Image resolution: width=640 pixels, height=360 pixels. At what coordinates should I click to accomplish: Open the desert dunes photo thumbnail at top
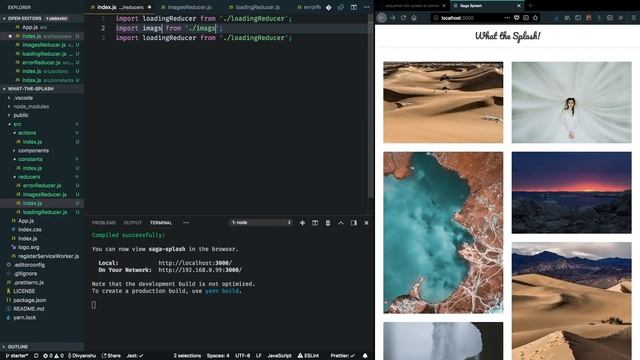443,102
